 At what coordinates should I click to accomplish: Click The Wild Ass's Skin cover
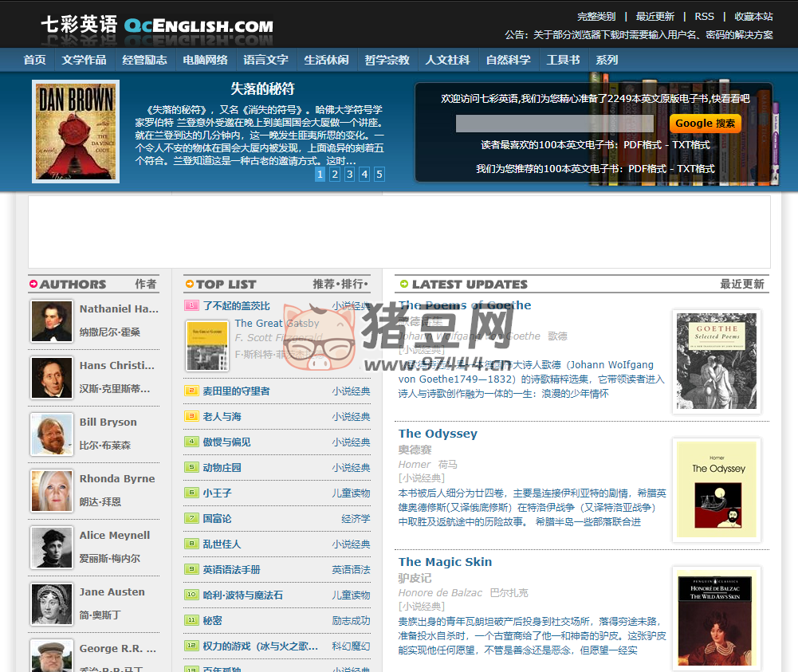(717, 618)
